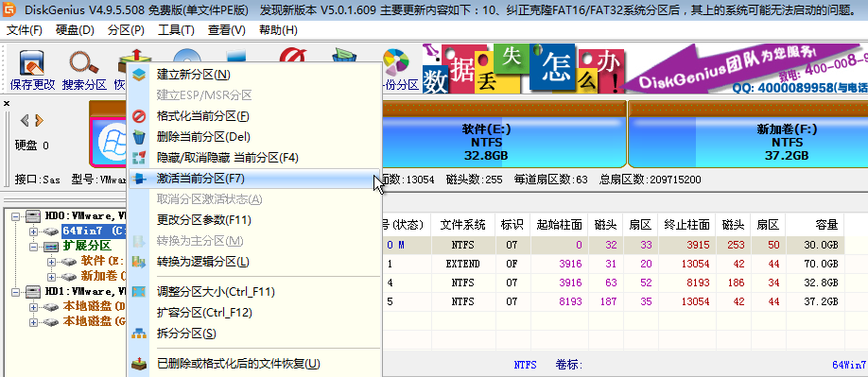Select 本地磁盘 (G in the tree
The image size is (868, 377).
click(95, 321)
